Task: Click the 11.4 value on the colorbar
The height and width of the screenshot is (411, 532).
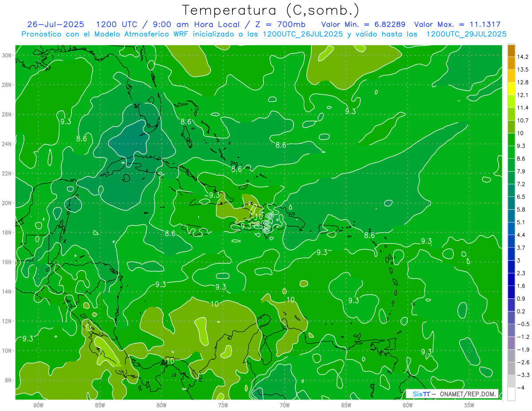Action: click(523, 108)
